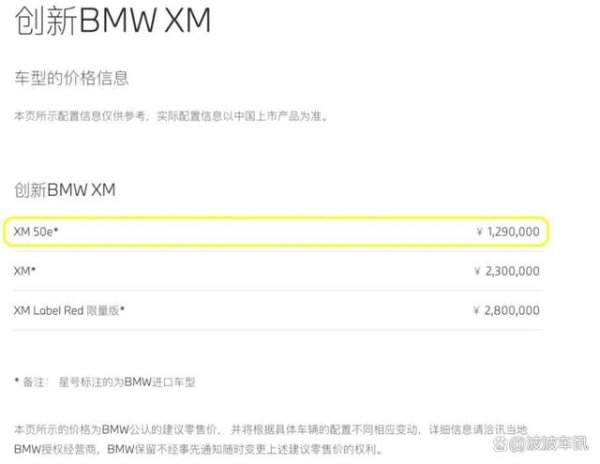Image resolution: width=600 pixels, height=464 pixels.
Task: Click the 创新BMW XM page title
Action: tap(112, 21)
